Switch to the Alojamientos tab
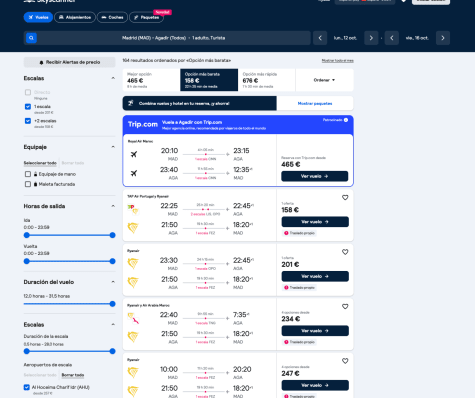This screenshot has height=398, width=475. coord(75,17)
